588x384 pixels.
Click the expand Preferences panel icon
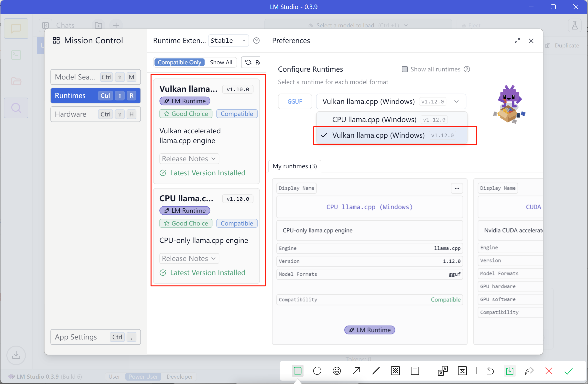coord(517,41)
